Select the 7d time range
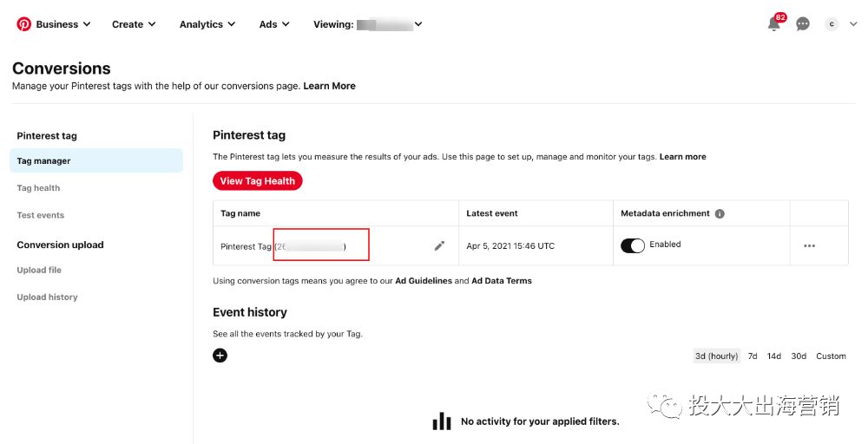 coord(753,356)
